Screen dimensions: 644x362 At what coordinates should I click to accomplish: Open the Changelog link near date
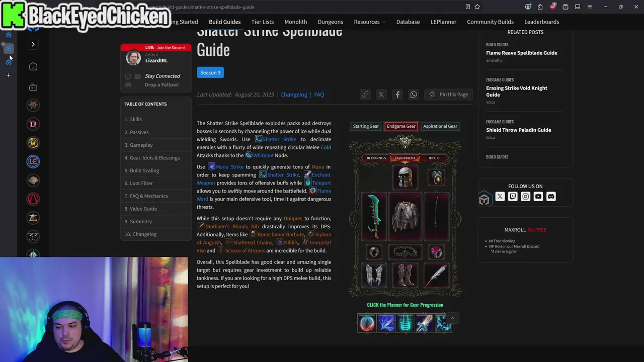pos(294,95)
